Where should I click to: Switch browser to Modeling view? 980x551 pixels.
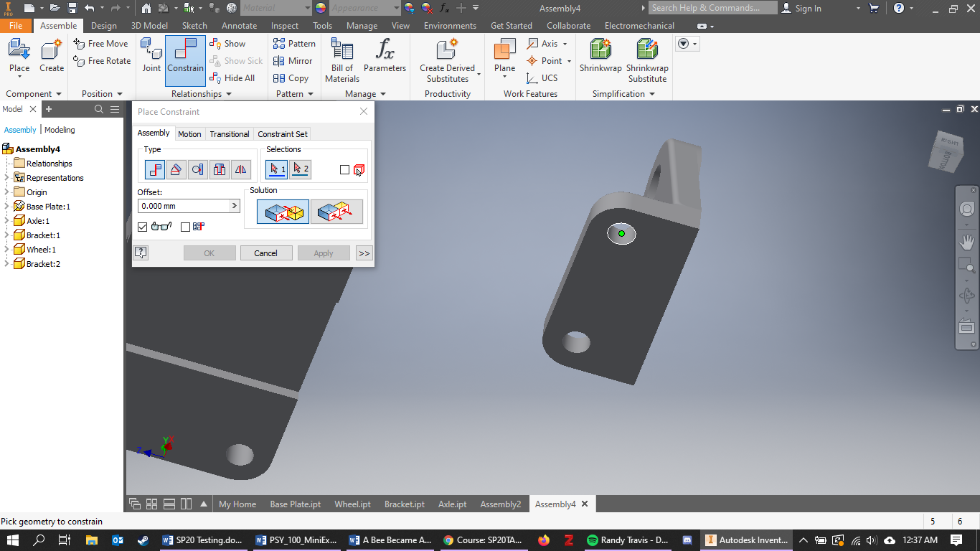[60, 130]
